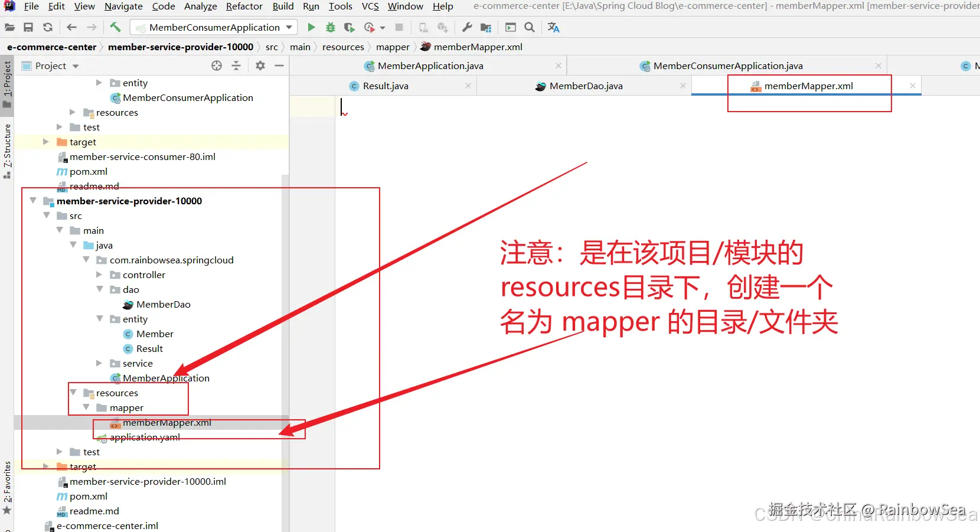Collapse the dao package
This screenshot has width=980, height=532.
(x=99, y=289)
